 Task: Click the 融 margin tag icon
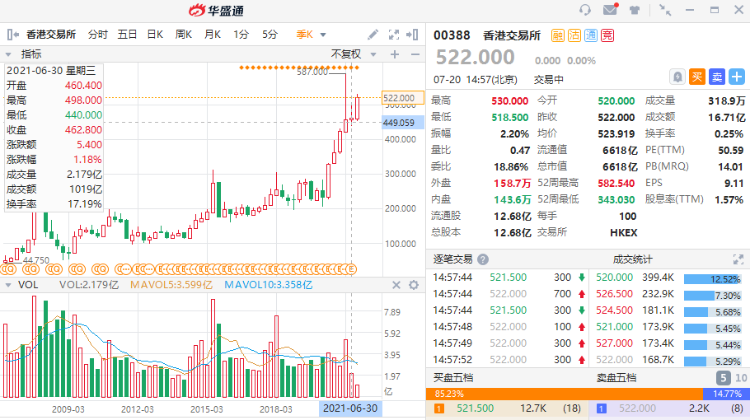[x=558, y=35]
